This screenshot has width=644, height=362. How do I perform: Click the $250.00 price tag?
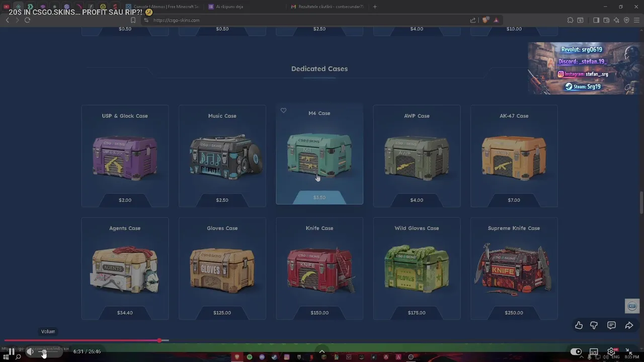click(514, 313)
